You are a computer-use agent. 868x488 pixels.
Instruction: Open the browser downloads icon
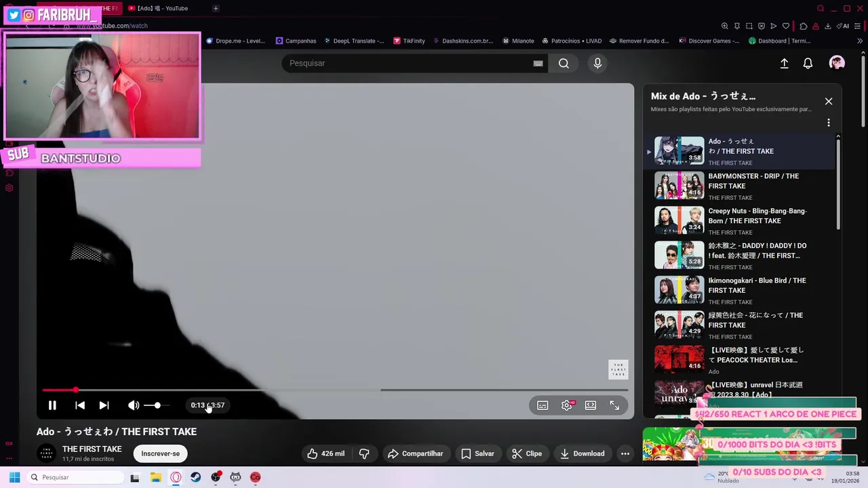(x=827, y=26)
